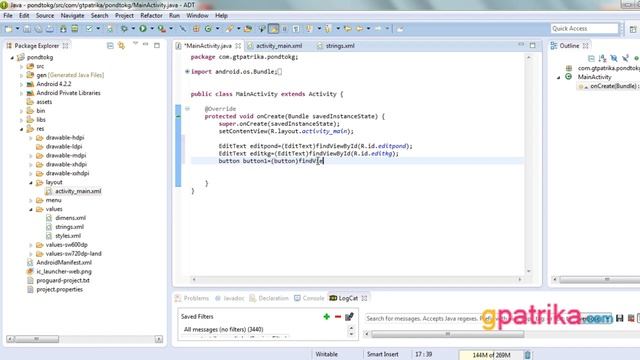
Task: Open the Android Virtual Device Manager icon
Action: pyautogui.click(x=75, y=29)
